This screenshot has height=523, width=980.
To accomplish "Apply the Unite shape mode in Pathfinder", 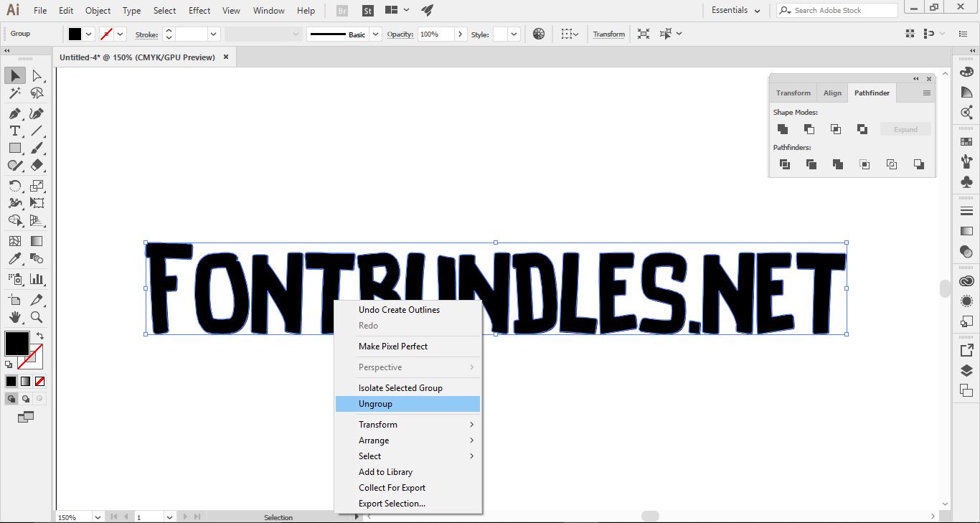I will pyautogui.click(x=783, y=129).
